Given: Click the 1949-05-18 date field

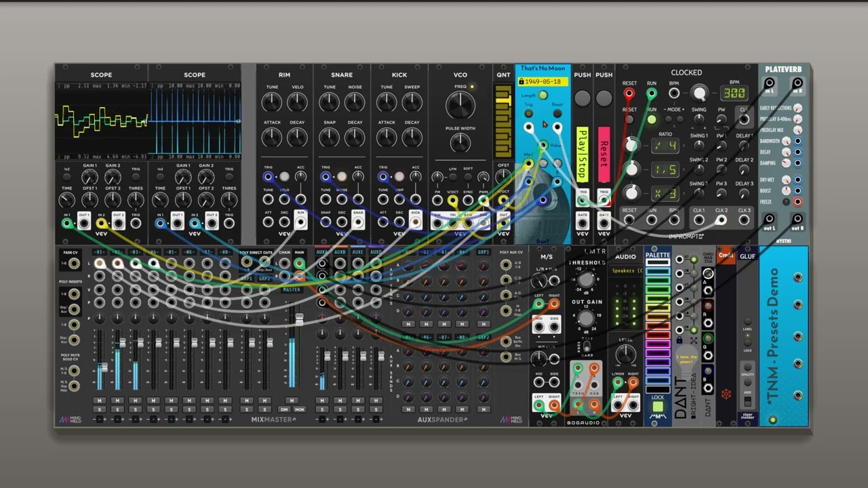Looking at the screenshot, I should 543,82.
